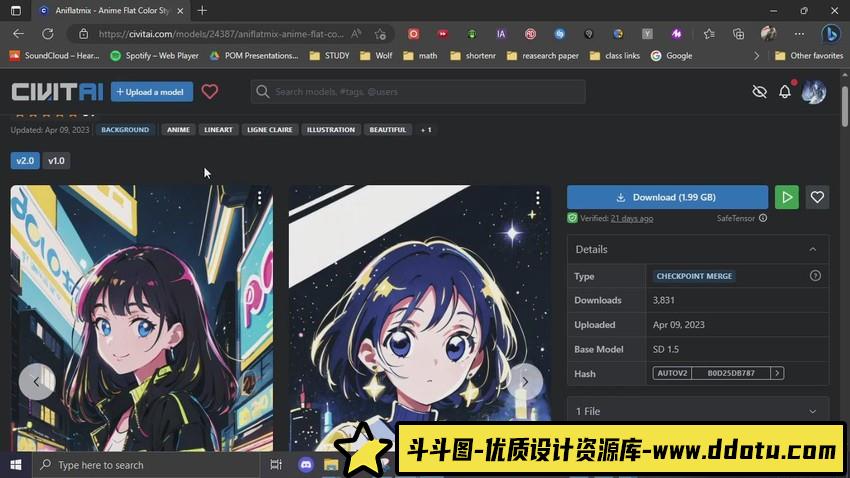Viewport: 850px width, 478px height.
Task: Open the browser read aloud icon
Action: tap(356, 34)
